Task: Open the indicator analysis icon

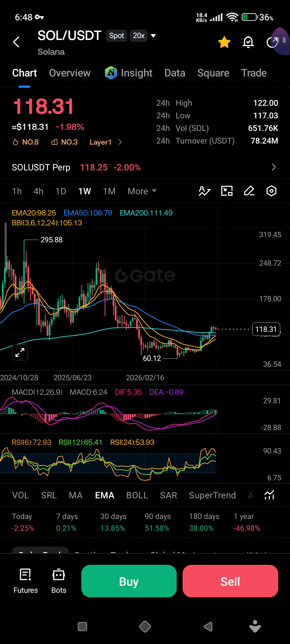Action: click(204, 191)
